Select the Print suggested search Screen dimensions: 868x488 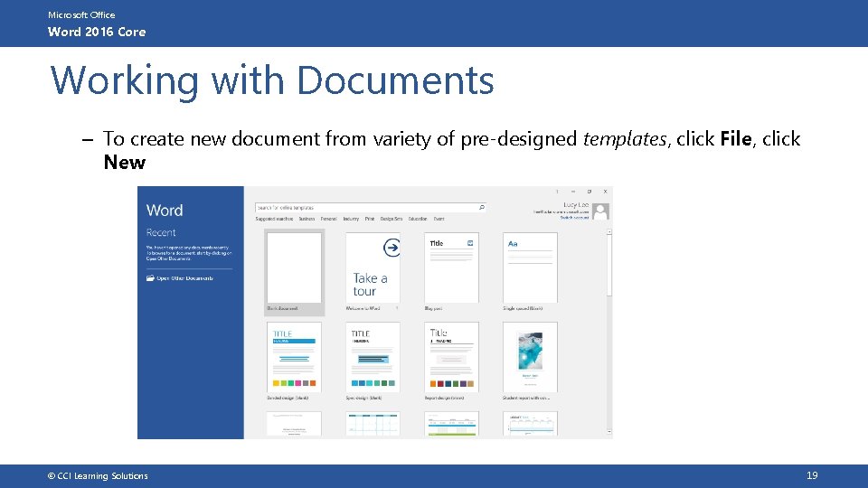(369, 219)
